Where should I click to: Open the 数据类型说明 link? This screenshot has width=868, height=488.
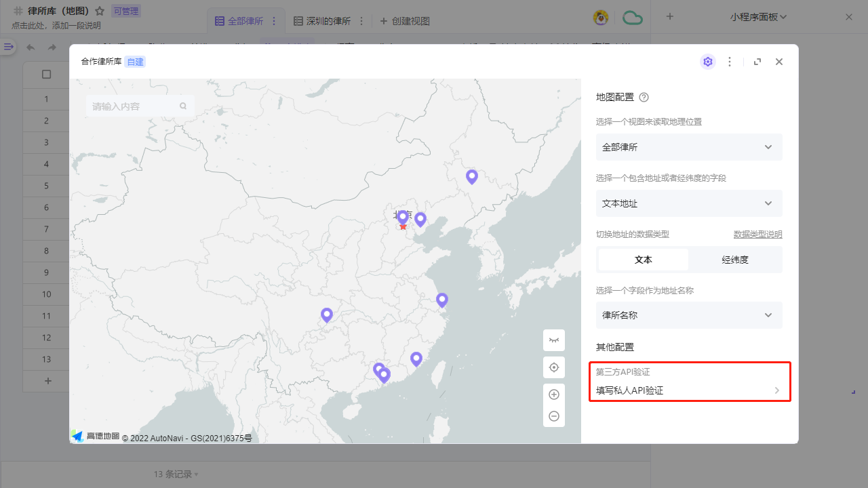pyautogui.click(x=758, y=233)
